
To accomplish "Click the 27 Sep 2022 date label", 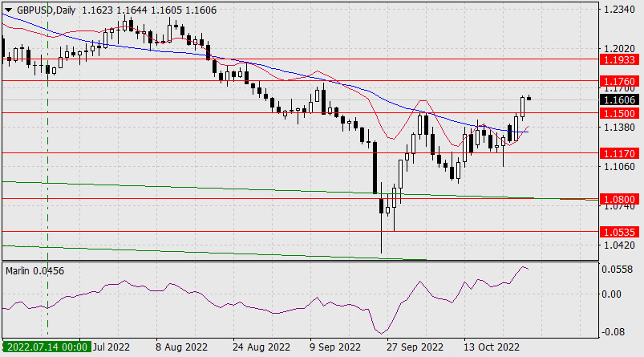I will coord(415,347).
